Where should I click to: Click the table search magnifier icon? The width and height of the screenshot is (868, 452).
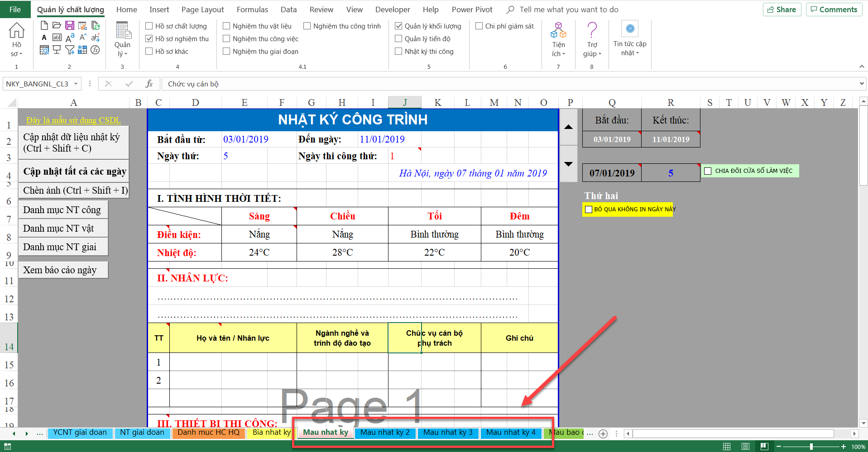[44, 50]
